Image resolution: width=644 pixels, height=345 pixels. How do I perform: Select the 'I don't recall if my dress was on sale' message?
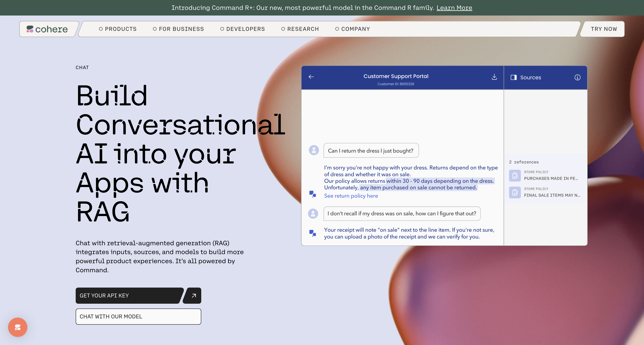402,214
